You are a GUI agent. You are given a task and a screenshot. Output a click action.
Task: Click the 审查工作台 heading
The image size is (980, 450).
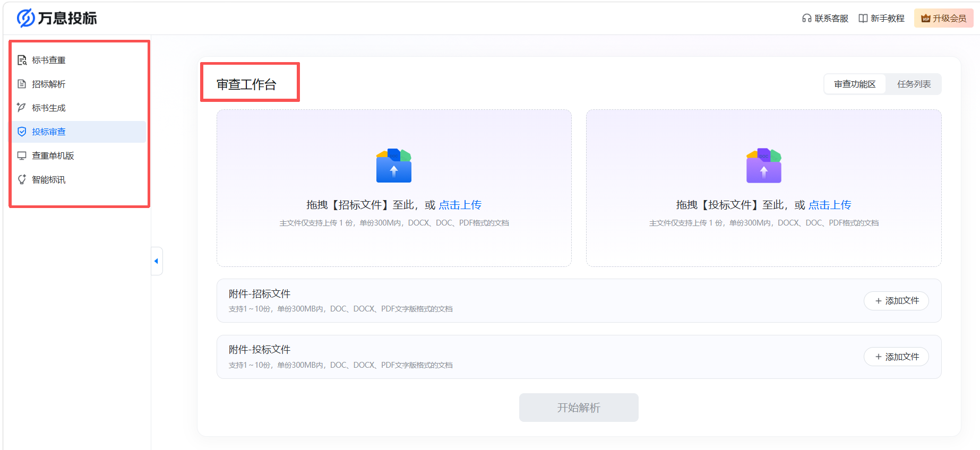(x=246, y=84)
